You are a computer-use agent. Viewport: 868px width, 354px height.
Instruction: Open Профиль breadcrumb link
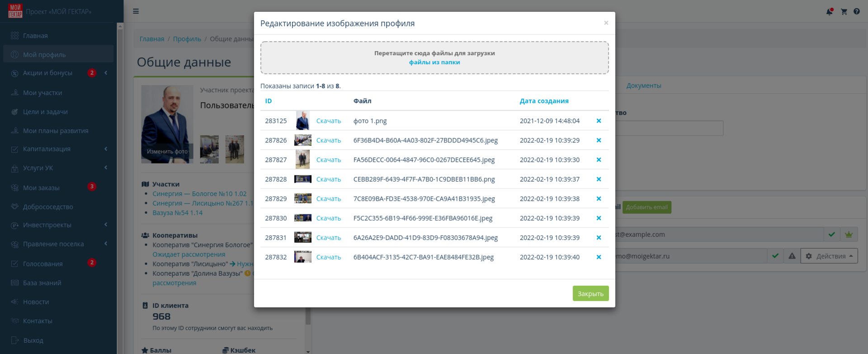tap(187, 39)
